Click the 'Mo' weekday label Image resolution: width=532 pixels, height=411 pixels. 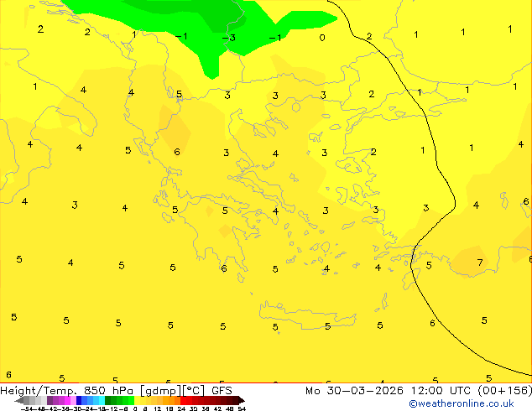pos(312,391)
